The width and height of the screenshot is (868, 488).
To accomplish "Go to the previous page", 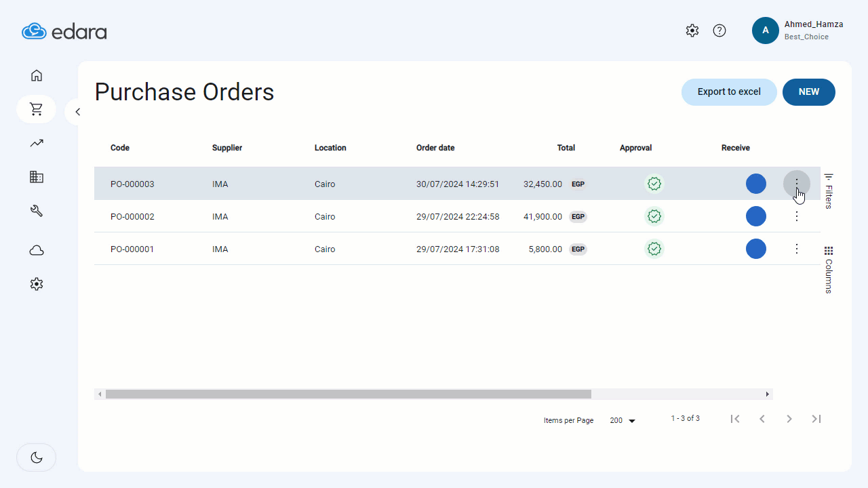I will pyautogui.click(x=762, y=419).
